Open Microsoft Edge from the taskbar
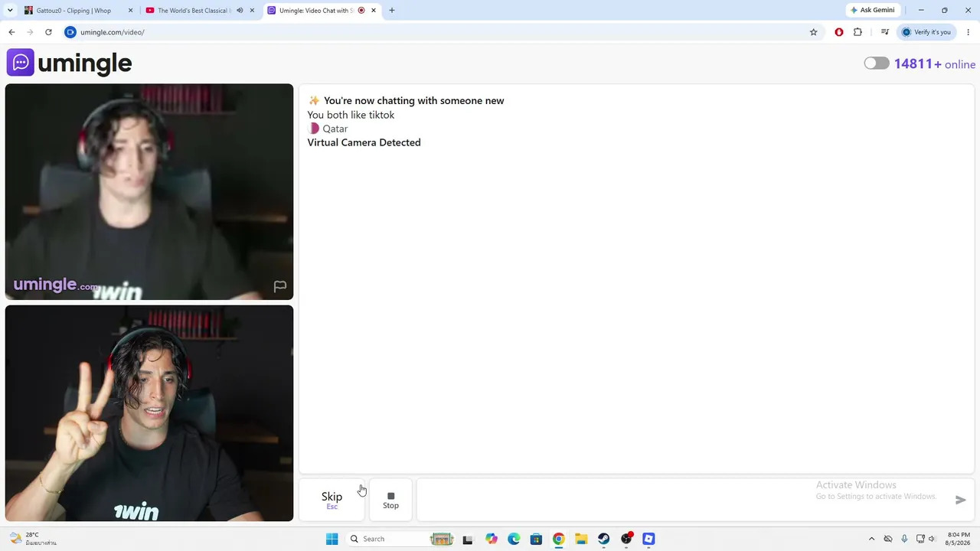 pyautogui.click(x=514, y=539)
